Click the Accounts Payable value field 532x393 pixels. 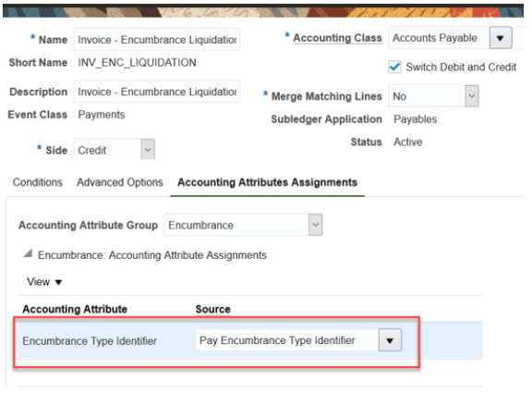(x=439, y=38)
